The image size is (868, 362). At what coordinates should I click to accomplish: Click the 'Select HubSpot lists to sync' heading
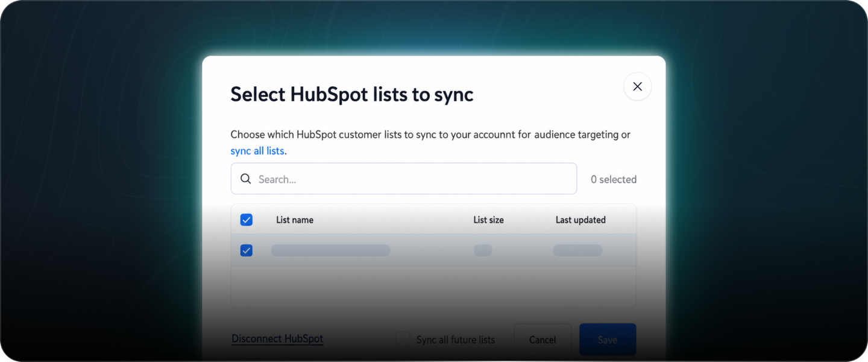click(352, 94)
